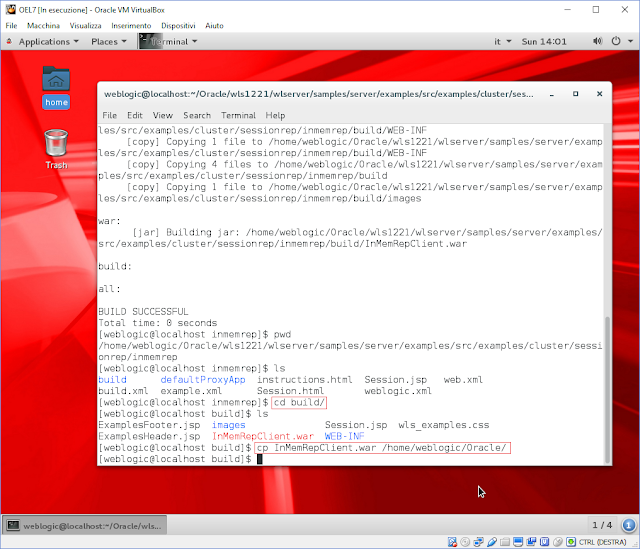Minimize the terminal window

tap(551, 94)
